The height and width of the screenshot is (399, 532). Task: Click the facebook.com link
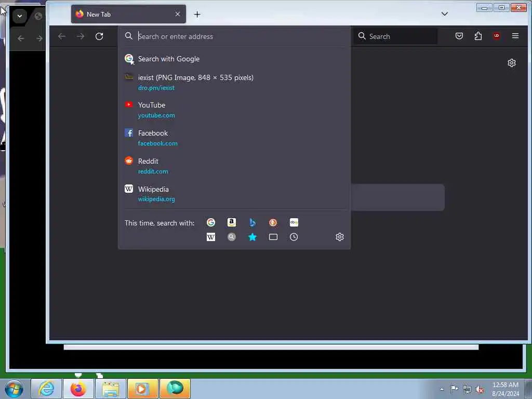tap(157, 143)
